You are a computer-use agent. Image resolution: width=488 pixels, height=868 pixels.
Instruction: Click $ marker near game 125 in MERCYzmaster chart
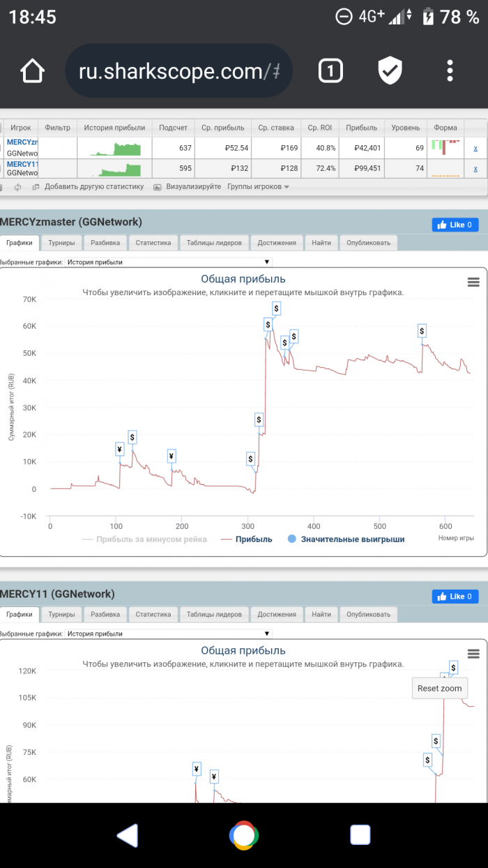(132, 437)
